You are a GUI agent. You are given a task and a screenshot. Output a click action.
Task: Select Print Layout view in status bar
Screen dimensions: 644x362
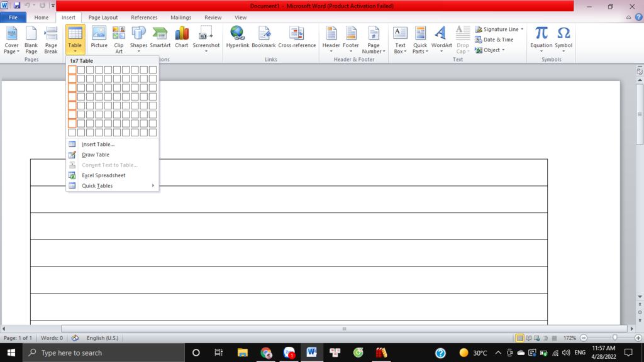[x=519, y=338]
